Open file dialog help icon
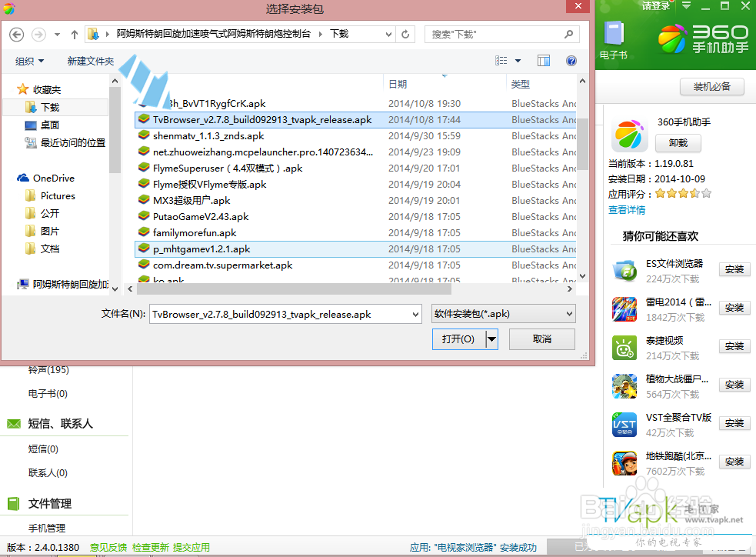 pyautogui.click(x=571, y=61)
